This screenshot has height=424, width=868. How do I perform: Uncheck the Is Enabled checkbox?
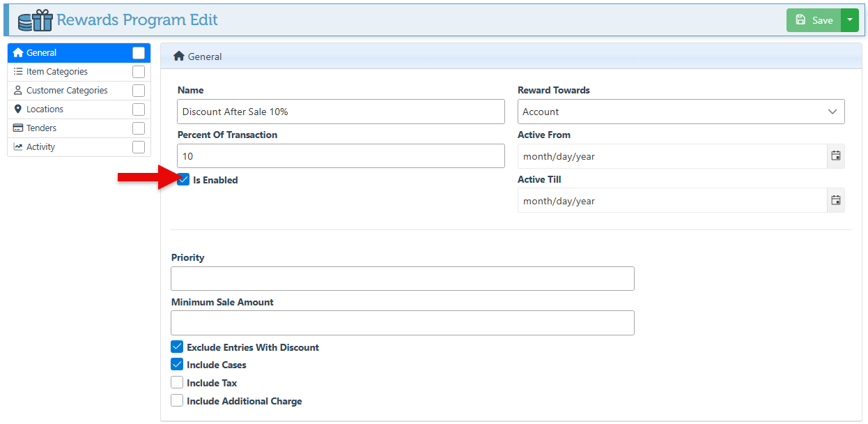click(x=184, y=180)
